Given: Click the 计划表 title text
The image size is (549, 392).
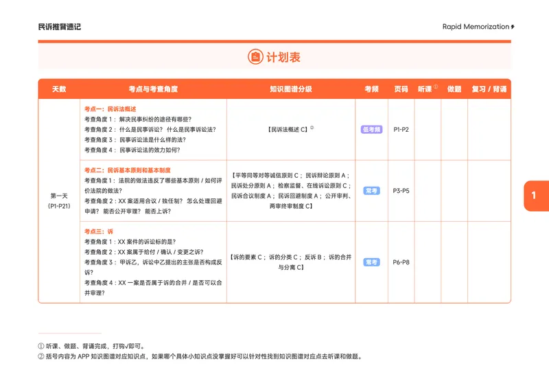Looking at the screenshot, I should point(283,57).
